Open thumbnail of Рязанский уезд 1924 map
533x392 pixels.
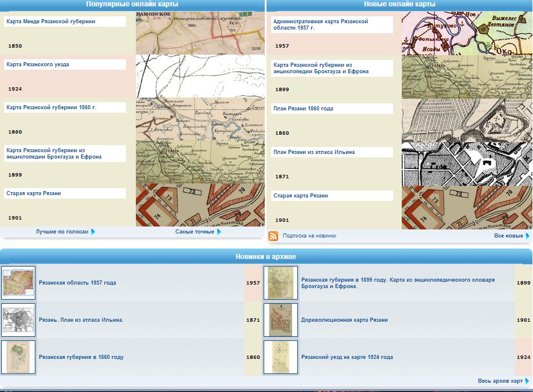[x=280, y=357]
